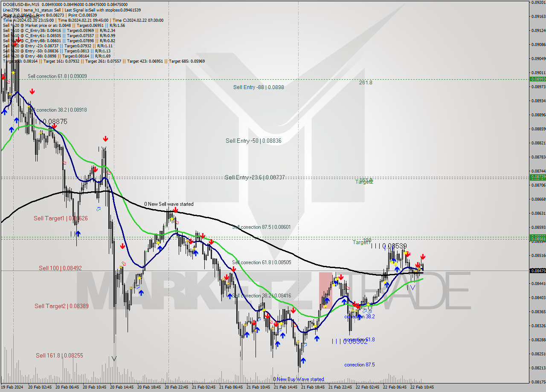The image size is (546, 392).
Task: Click the green '261.8' level label
Action: pyautogui.click(x=366, y=83)
